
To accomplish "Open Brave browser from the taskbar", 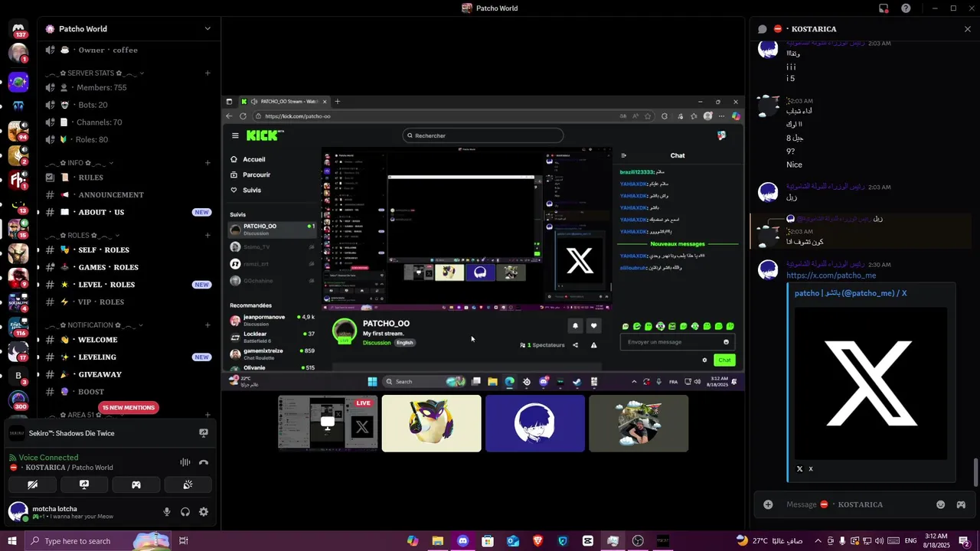I will tap(537, 541).
